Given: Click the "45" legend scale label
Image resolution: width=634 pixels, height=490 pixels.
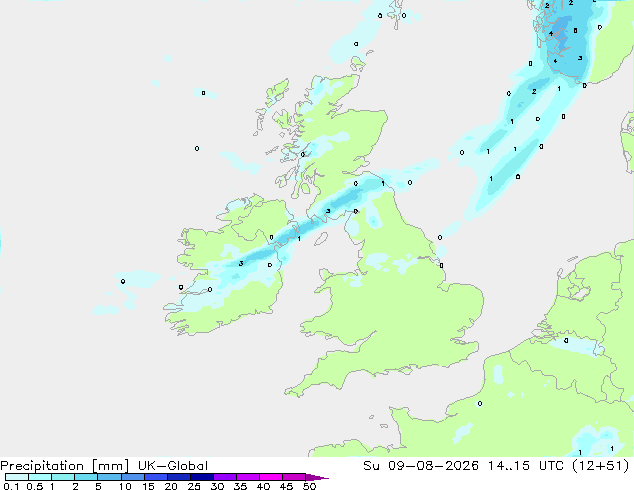Looking at the screenshot, I should pyautogui.click(x=286, y=486).
